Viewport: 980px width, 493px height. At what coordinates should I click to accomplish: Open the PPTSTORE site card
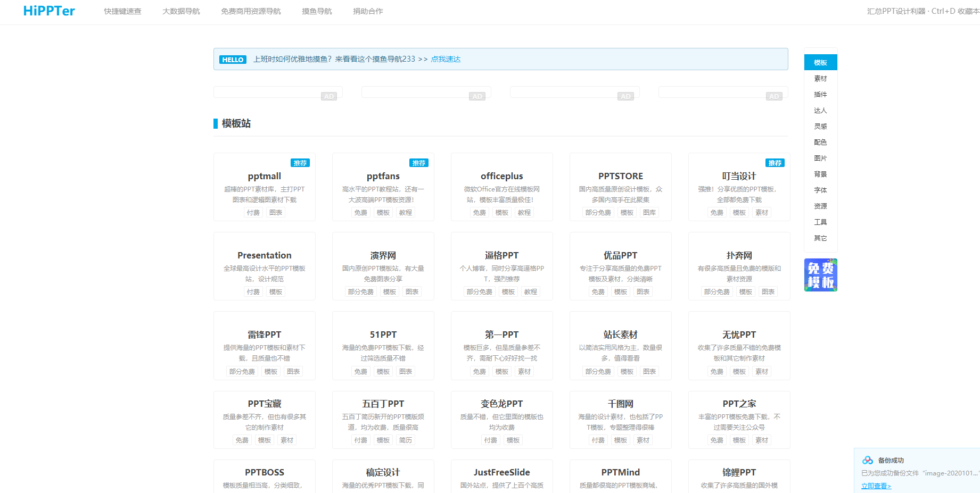621,187
